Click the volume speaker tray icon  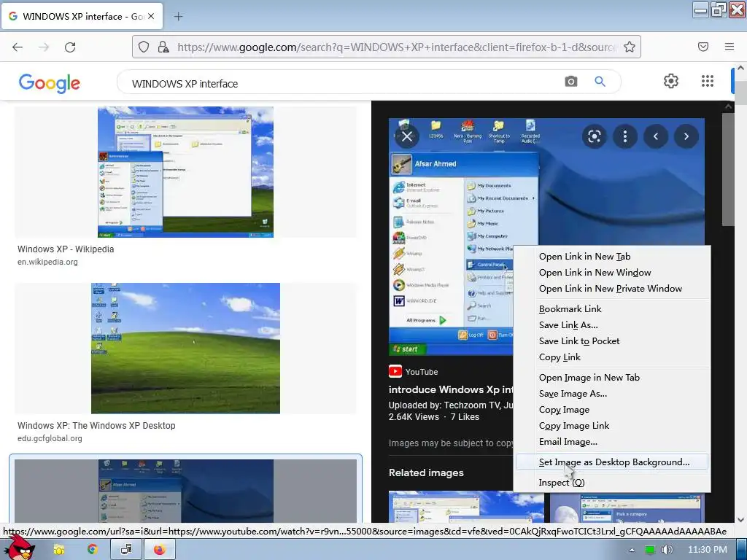(x=667, y=550)
